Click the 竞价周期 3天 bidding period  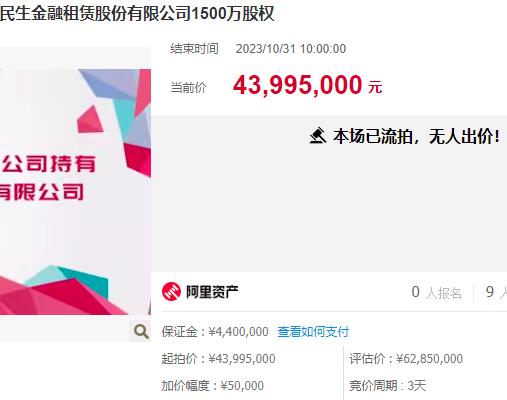click(388, 386)
